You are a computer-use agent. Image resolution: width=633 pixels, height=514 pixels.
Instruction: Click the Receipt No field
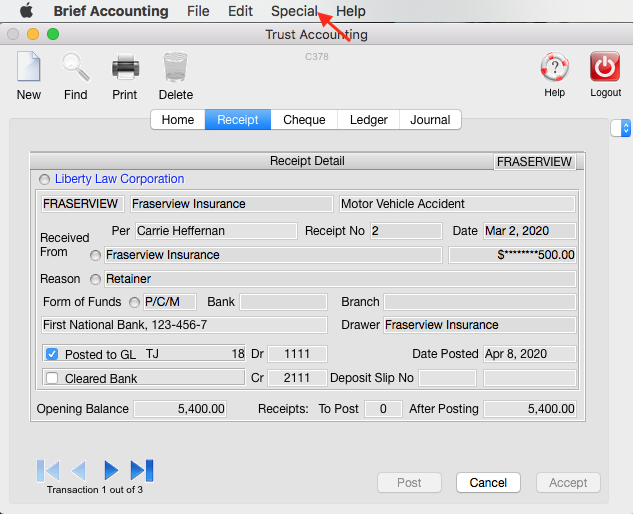(406, 231)
